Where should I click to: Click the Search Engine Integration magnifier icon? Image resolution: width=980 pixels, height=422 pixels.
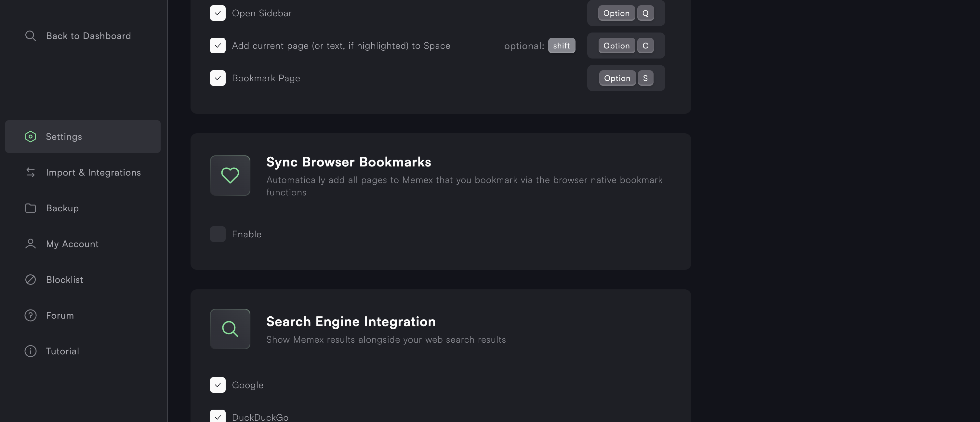pyautogui.click(x=230, y=329)
